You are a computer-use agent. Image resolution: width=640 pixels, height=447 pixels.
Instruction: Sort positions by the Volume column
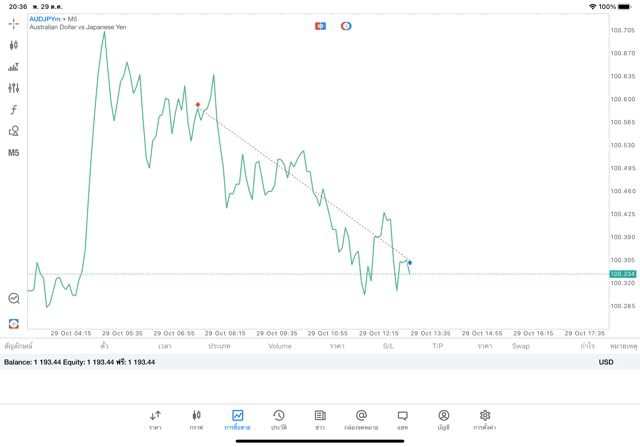click(280, 346)
